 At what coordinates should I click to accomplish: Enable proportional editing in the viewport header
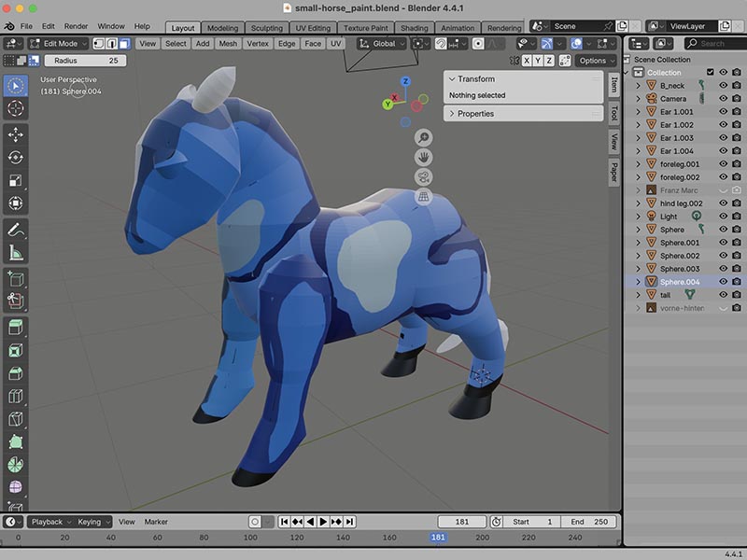tap(478, 43)
